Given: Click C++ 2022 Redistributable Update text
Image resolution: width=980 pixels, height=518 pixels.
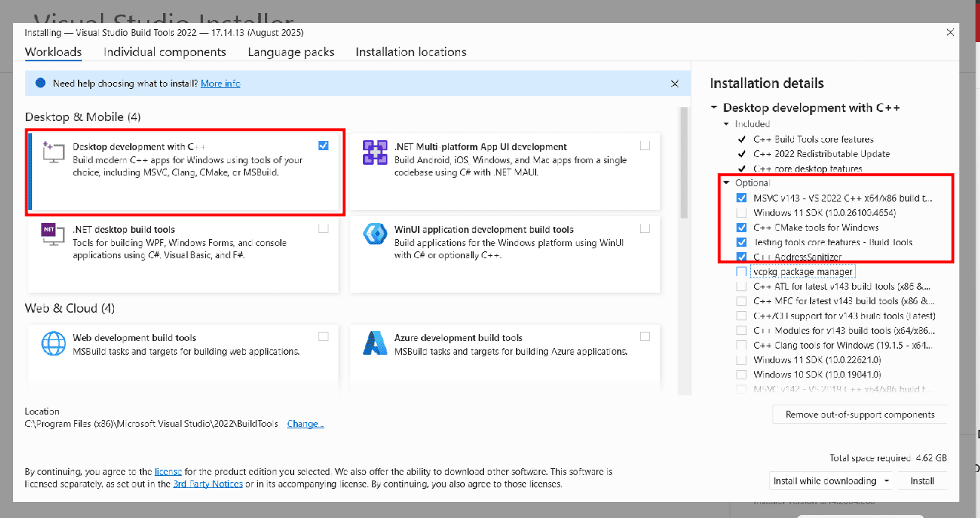Looking at the screenshot, I should tap(822, 154).
